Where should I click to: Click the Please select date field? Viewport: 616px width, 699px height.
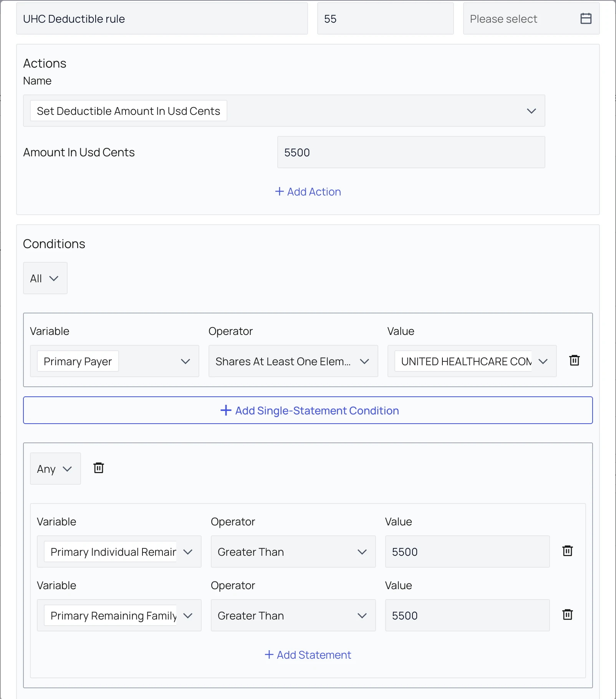tap(531, 18)
